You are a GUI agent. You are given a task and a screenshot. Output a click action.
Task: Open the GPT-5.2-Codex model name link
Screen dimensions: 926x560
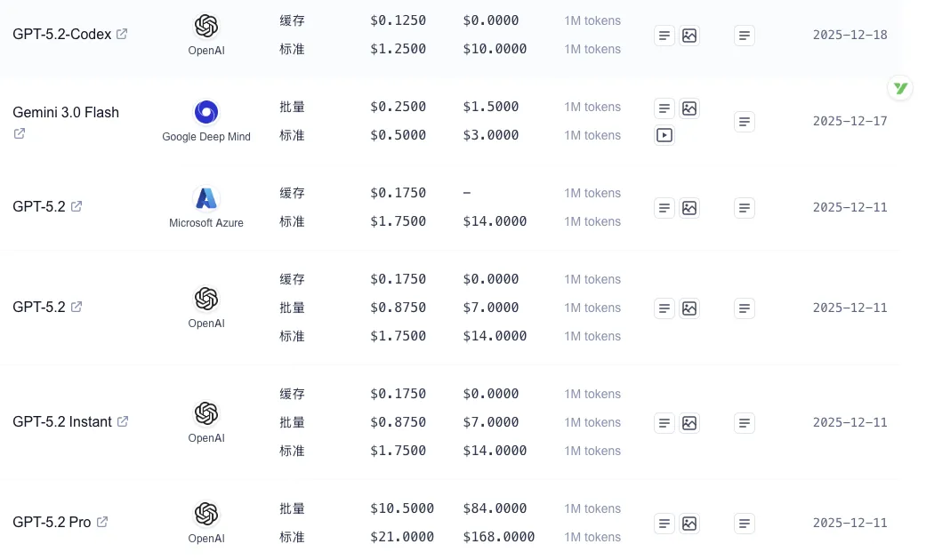[62, 34]
